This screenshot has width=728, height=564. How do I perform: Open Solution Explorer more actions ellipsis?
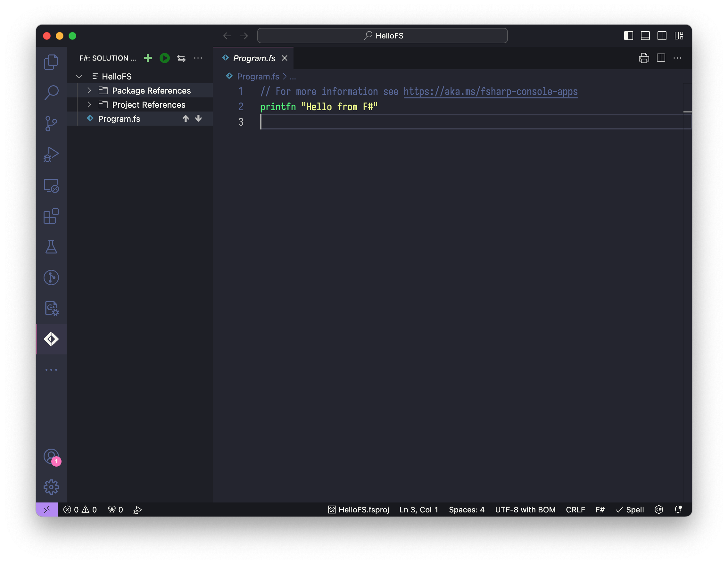(198, 58)
